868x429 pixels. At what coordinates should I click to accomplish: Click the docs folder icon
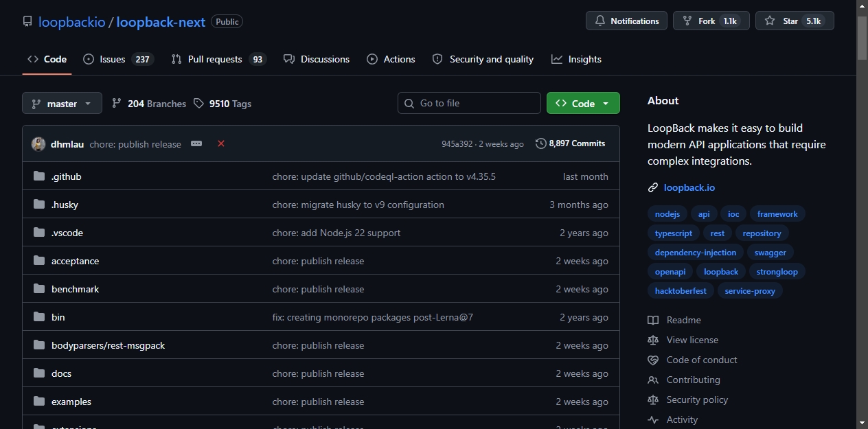39,373
